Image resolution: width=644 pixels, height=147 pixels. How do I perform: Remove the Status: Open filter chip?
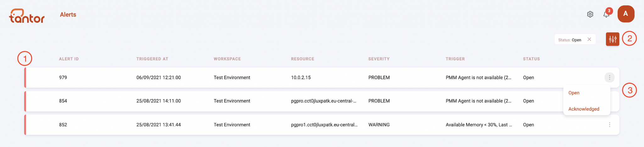(x=589, y=39)
